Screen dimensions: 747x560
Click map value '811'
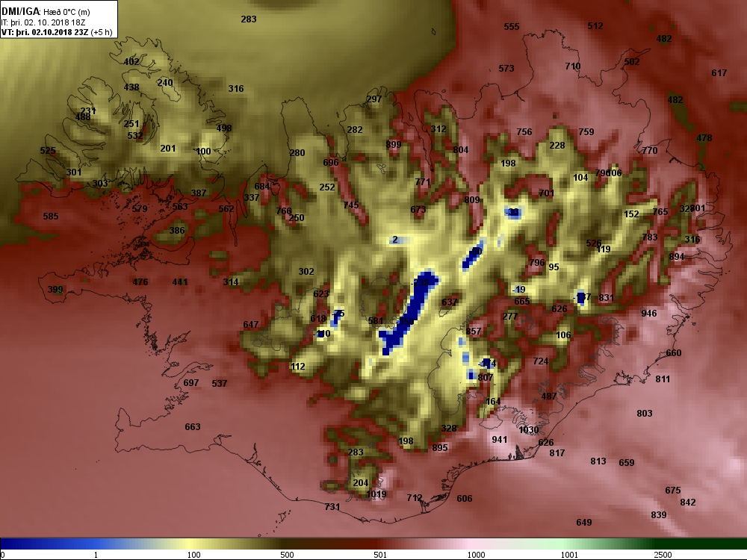tap(663, 379)
